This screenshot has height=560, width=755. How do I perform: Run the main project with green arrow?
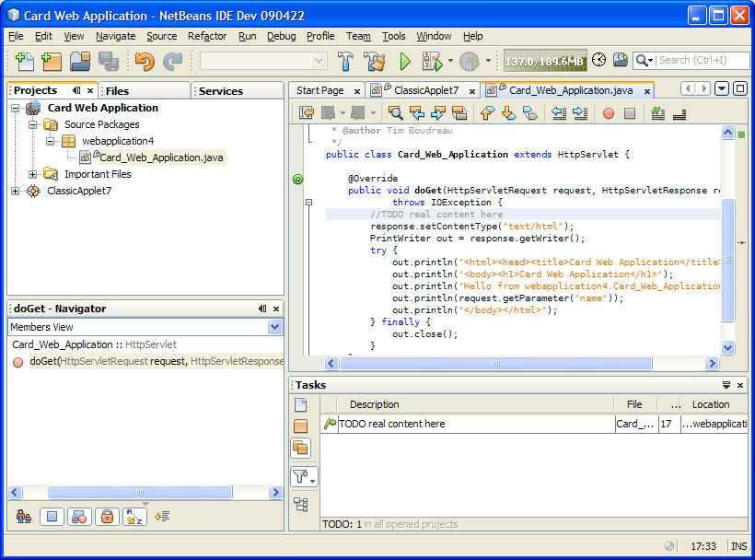click(405, 62)
